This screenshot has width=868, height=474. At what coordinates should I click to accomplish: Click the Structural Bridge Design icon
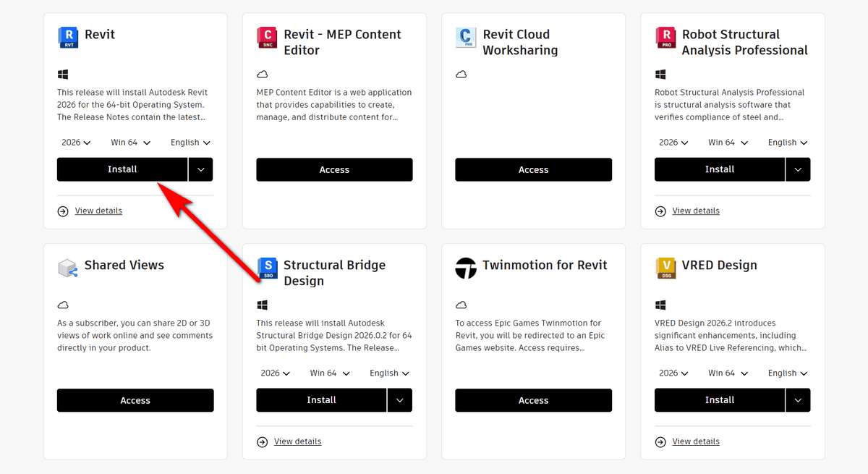click(268, 268)
